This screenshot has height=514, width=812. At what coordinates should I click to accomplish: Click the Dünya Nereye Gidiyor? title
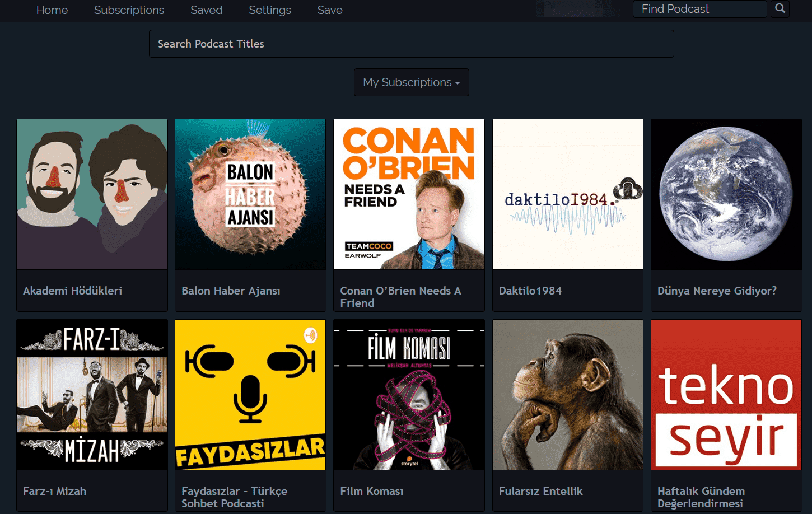pyautogui.click(x=717, y=291)
